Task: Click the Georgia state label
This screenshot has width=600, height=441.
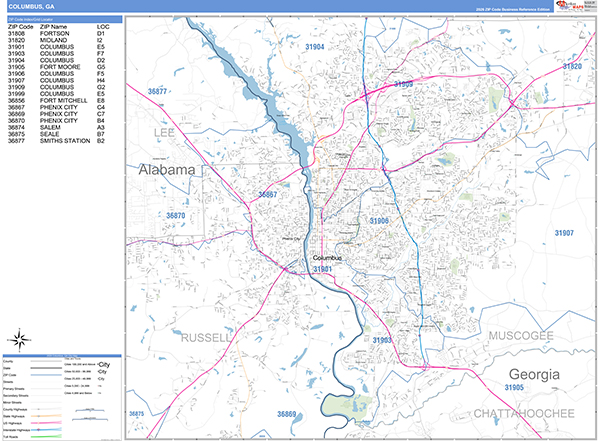Action: (534, 374)
